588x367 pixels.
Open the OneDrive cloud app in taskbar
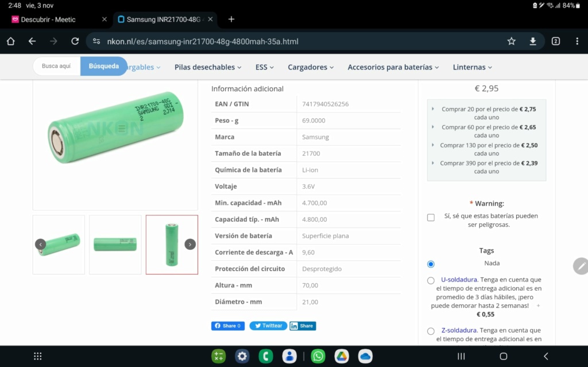365,356
